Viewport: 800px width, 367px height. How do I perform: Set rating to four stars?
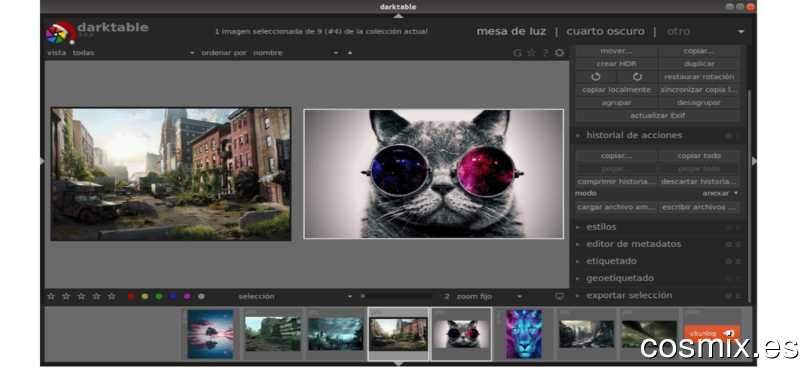point(96,296)
